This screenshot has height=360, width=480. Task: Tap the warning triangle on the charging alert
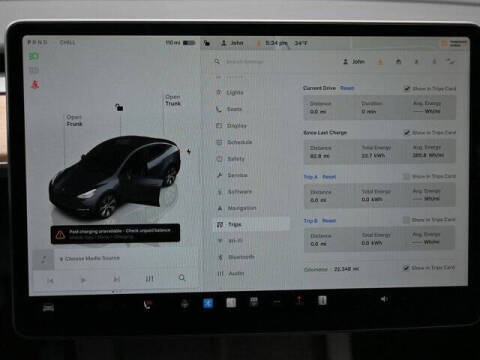click(60, 235)
